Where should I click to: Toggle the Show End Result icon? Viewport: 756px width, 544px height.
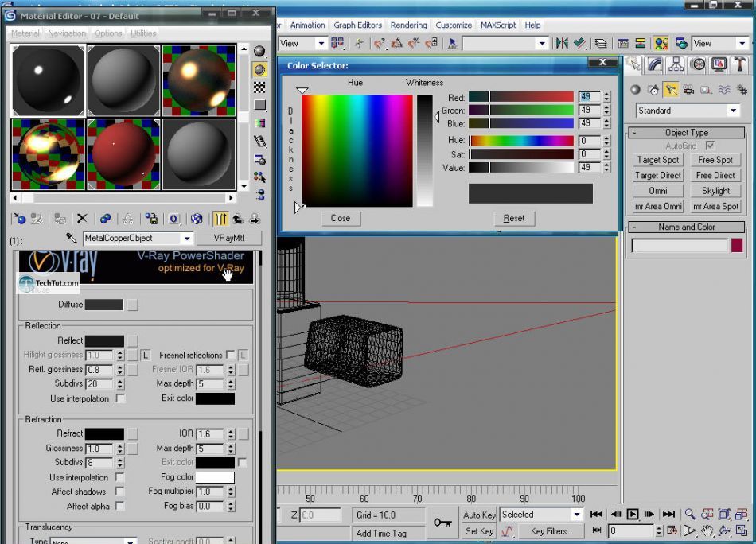point(220,220)
